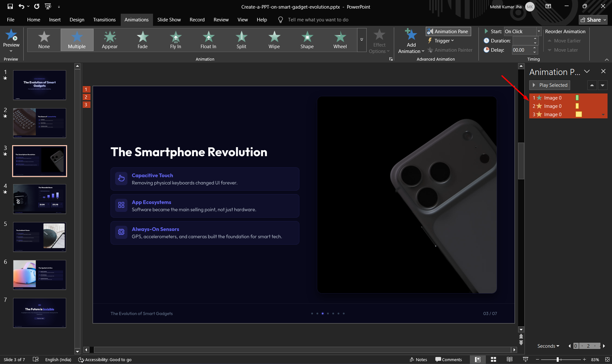Select slide 5 The Ambient Home thumbnail
The width and height of the screenshot is (612, 364).
click(40, 237)
